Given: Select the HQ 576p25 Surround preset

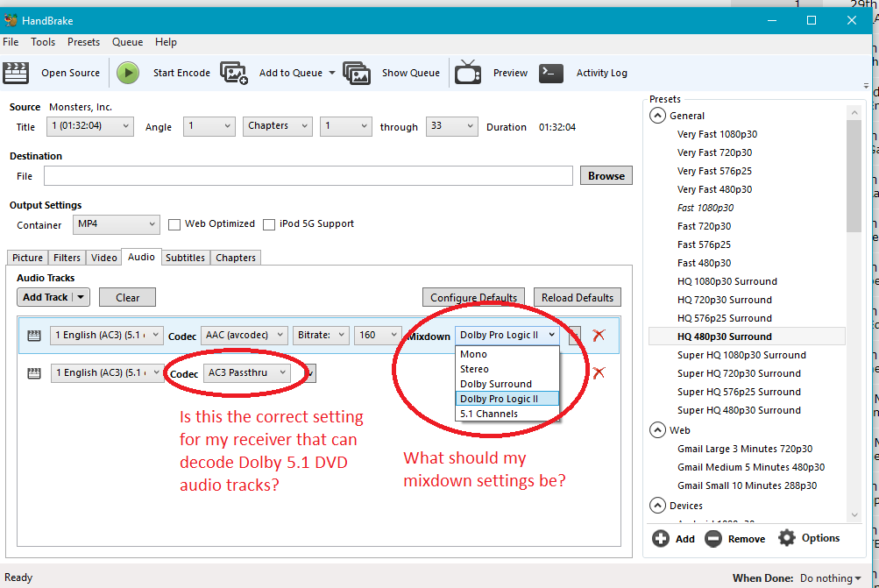Looking at the screenshot, I should (724, 318).
